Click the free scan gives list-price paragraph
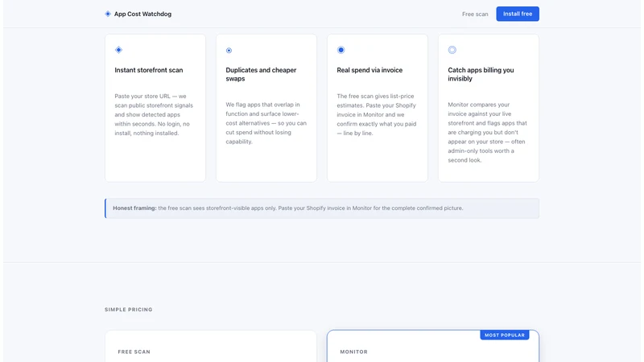 tap(377, 114)
